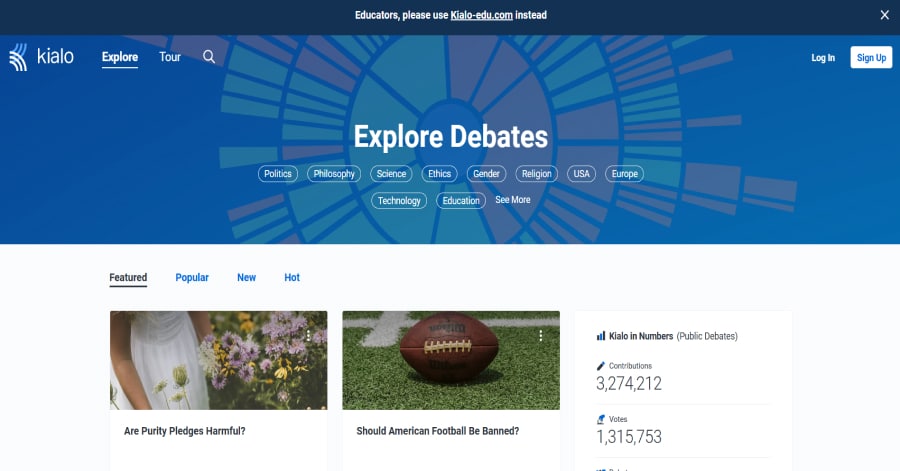
Task: Filter debates by Politics tag
Action: click(x=278, y=174)
